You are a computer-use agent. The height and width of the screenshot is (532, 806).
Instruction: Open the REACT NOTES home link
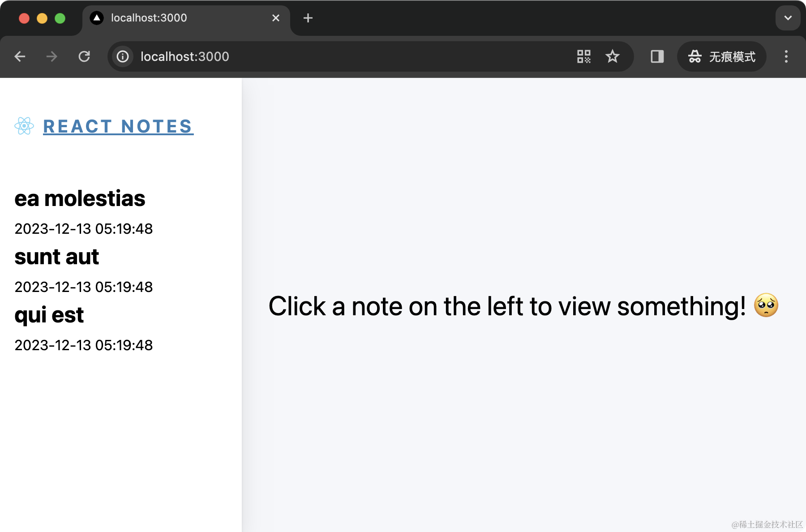click(x=118, y=126)
